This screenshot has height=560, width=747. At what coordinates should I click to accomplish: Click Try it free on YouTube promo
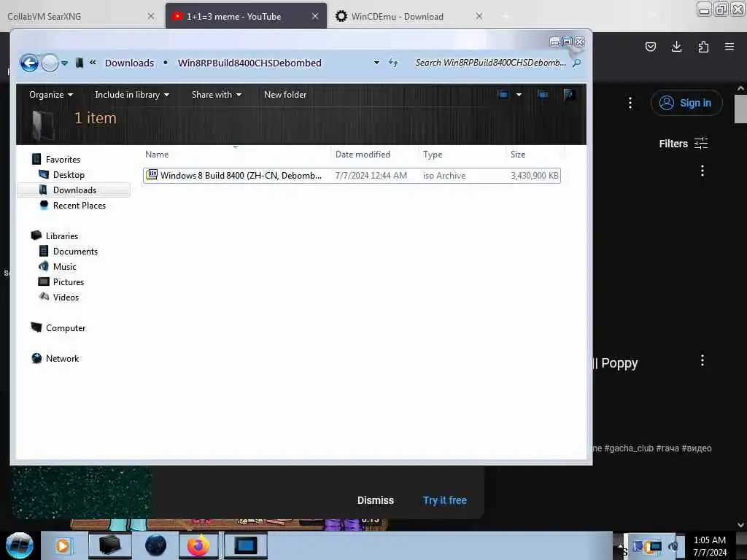(x=445, y=500)
